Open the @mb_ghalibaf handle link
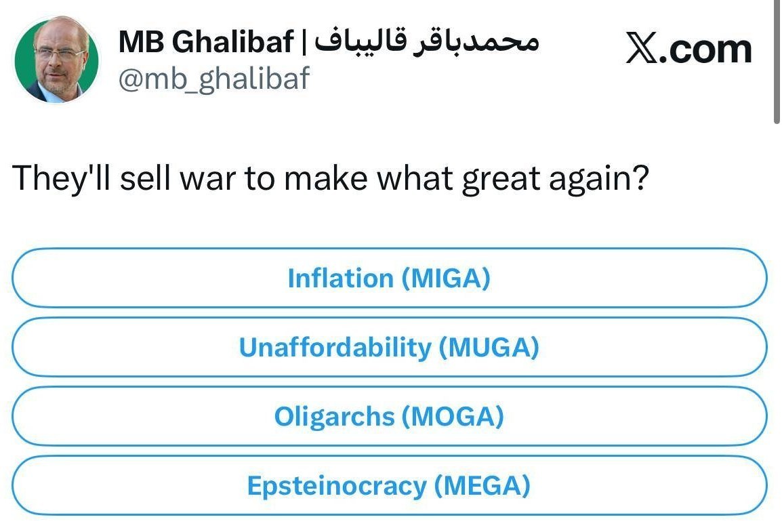The height and width of the screenshot is (532, 782). click(213, 79)
